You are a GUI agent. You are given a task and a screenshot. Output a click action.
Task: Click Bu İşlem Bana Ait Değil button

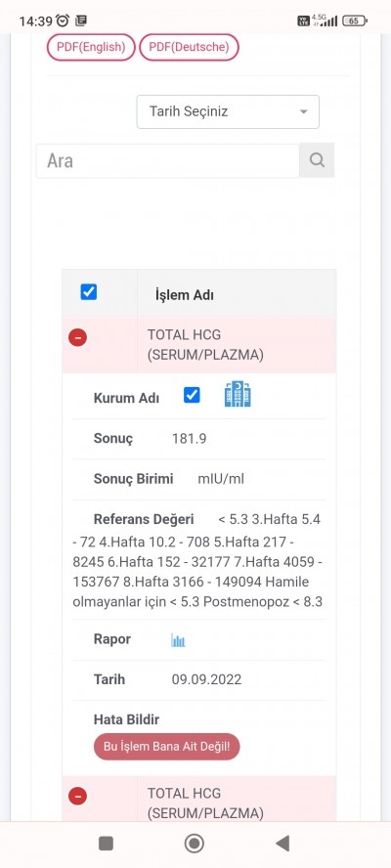pos(167,746)
